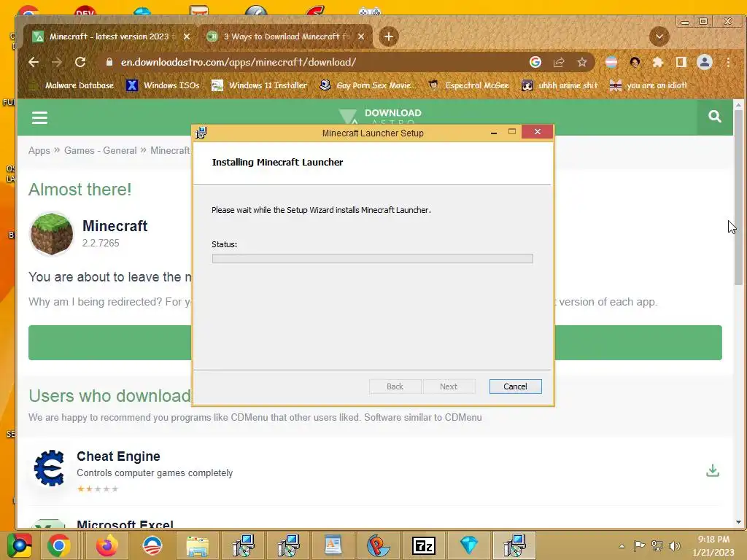Toggle the browser side panel icon

tap(681, 62)
